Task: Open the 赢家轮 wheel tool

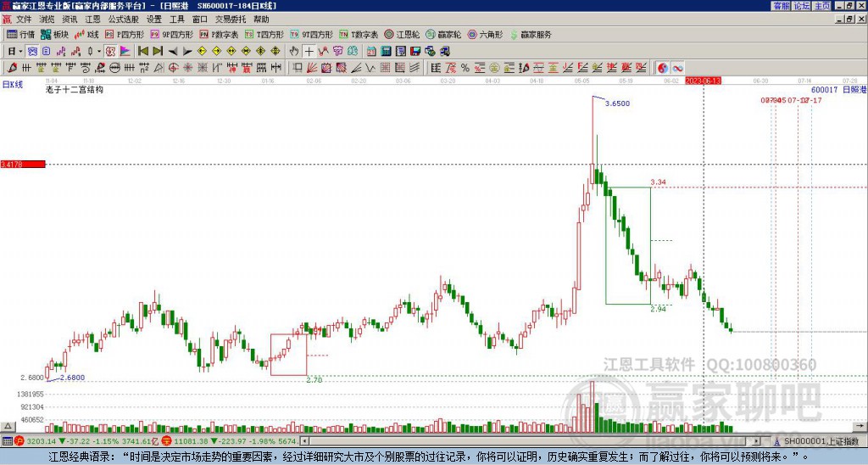Action: point(443,34)
